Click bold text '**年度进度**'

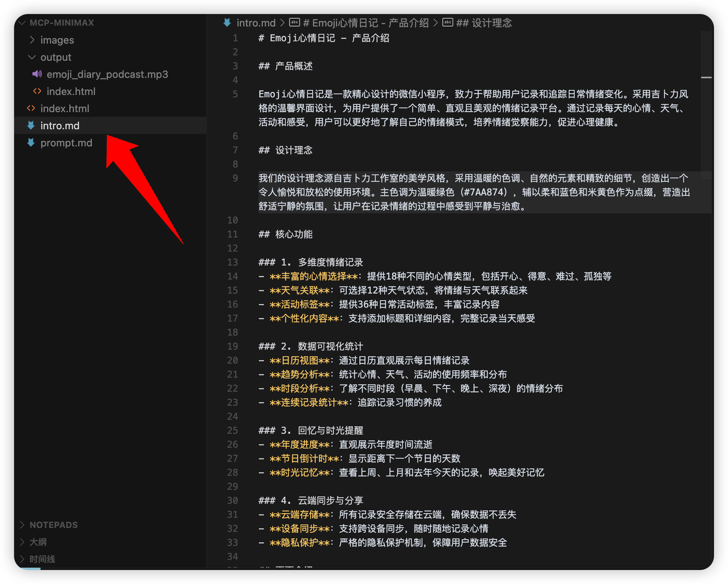tap(299, 445)
